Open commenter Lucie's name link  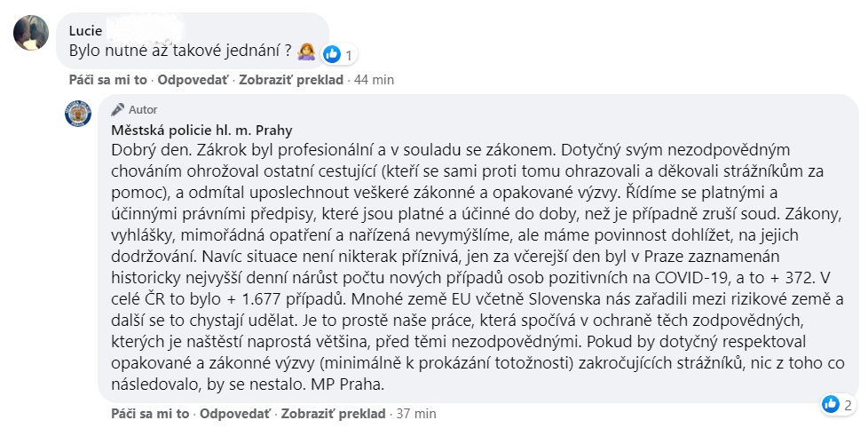coord(86,31)
